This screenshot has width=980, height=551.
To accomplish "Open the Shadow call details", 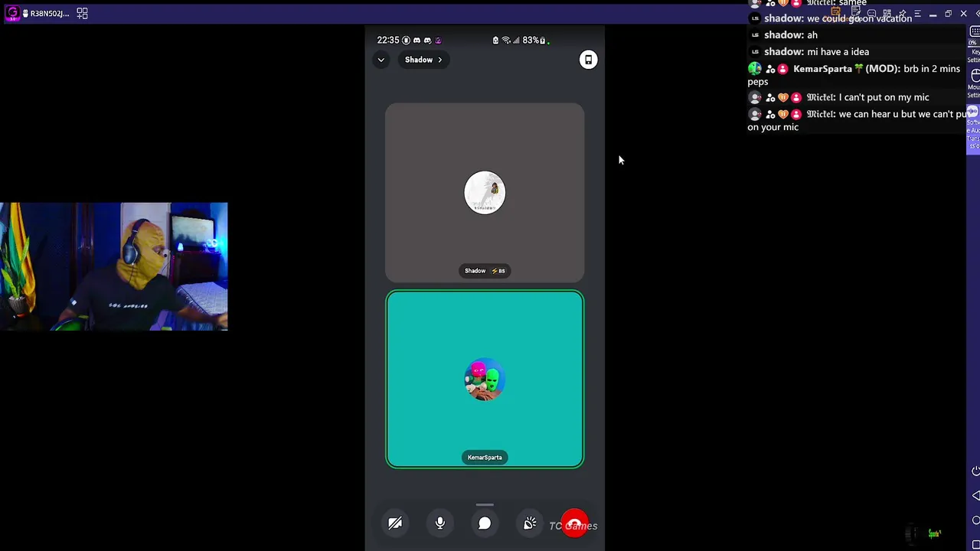I will point(423,60).
